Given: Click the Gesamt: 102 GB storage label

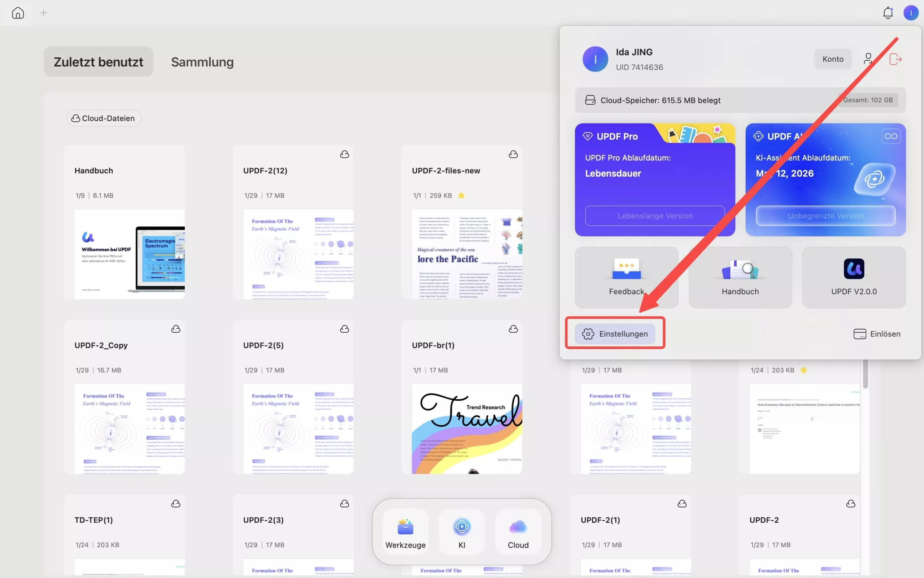Looking at the screenshot, I should point(868,100).
